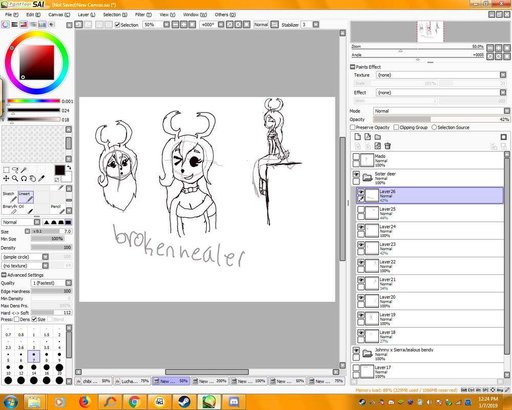Select the Layer25 row in layers panel
The image size is (512, 410).
[430, 213]
